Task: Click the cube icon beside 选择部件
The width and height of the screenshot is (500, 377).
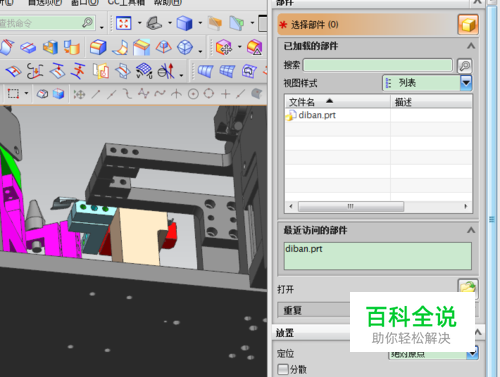Action: (468, 24)
